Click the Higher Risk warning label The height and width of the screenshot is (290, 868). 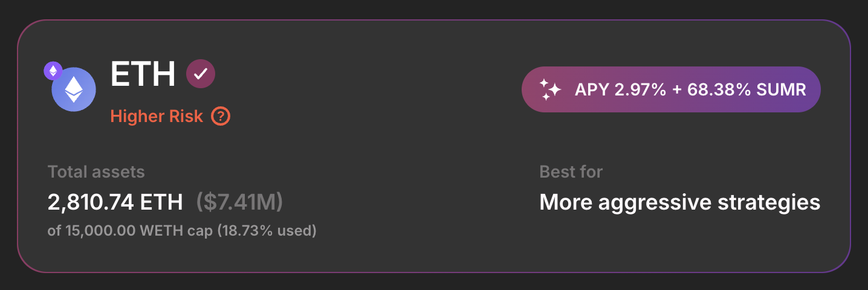point(157,116)
